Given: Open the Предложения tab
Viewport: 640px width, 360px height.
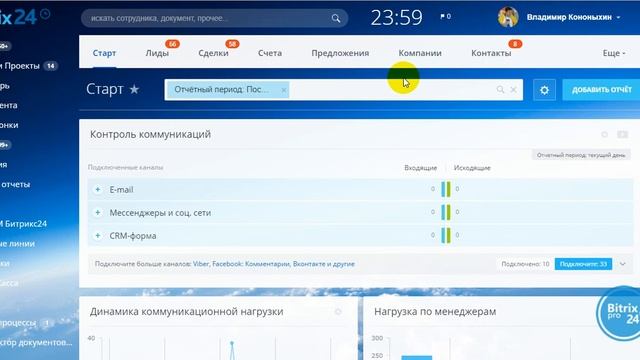Looking at the screenshot, I should pos(340,53).
